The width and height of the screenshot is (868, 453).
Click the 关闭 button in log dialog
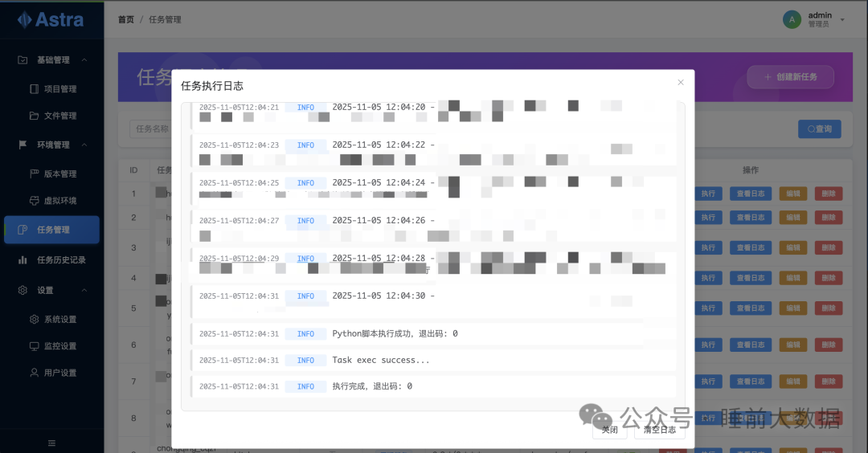coord(609,429)
